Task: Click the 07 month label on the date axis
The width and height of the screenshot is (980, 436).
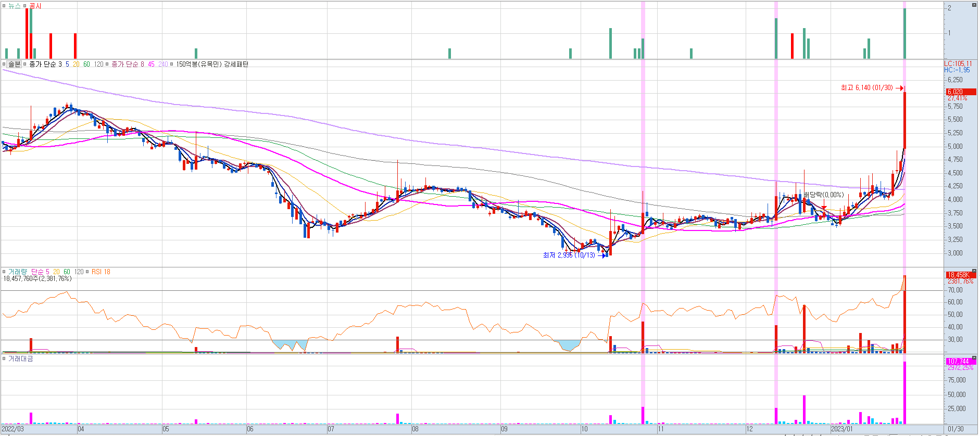Action: (331, 429)
